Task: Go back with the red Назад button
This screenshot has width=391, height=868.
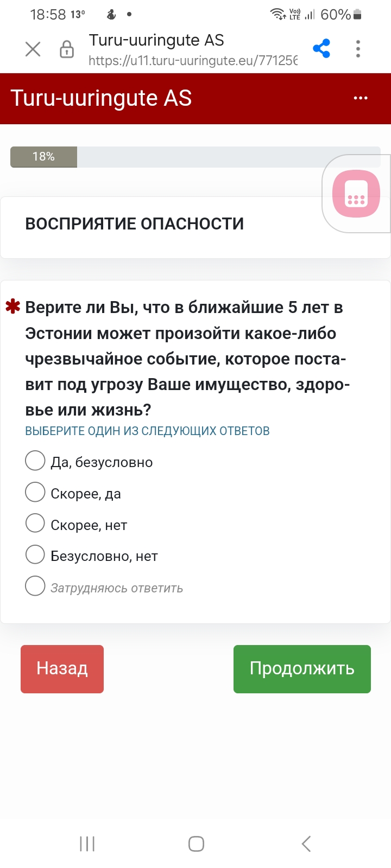Action: (62, 669)
